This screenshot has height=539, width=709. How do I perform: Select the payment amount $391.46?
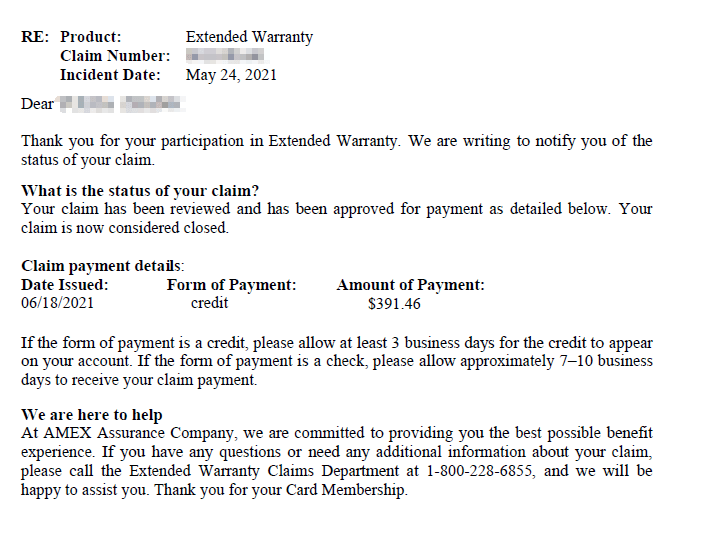[394, 303]
